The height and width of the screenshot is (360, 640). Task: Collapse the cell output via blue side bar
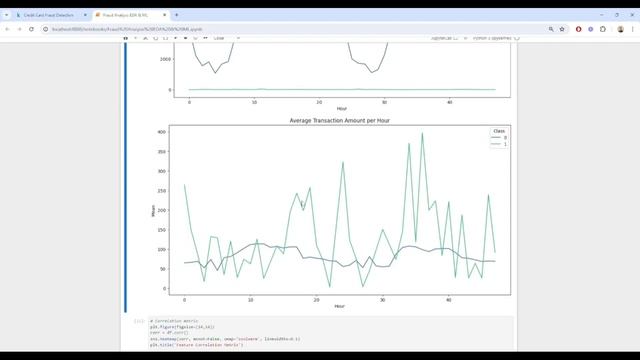(x=126, y=177)
